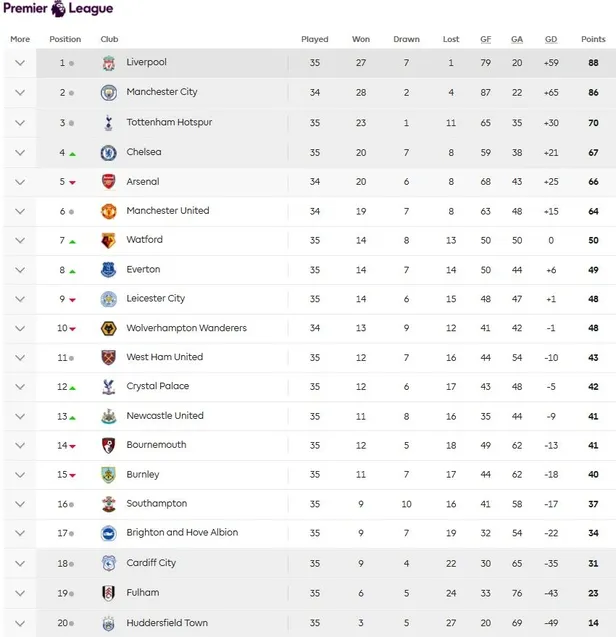
Task: Click the Tottenham Hotspur crest icon
Action: coord(108,123)
